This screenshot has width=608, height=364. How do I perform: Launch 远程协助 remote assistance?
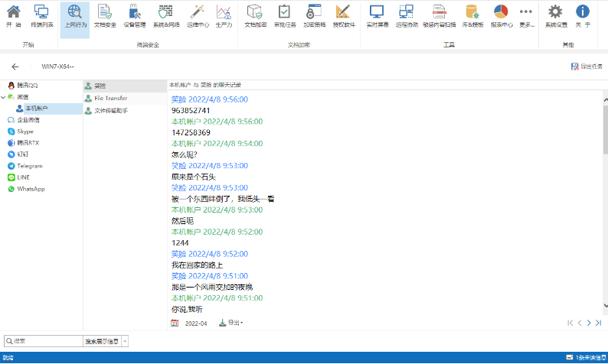click(407, 15)
